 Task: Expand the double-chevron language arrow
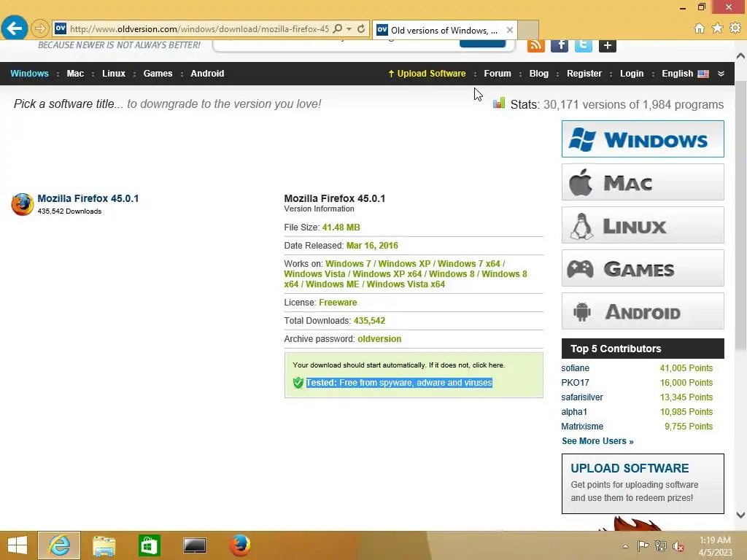[721, 74]
